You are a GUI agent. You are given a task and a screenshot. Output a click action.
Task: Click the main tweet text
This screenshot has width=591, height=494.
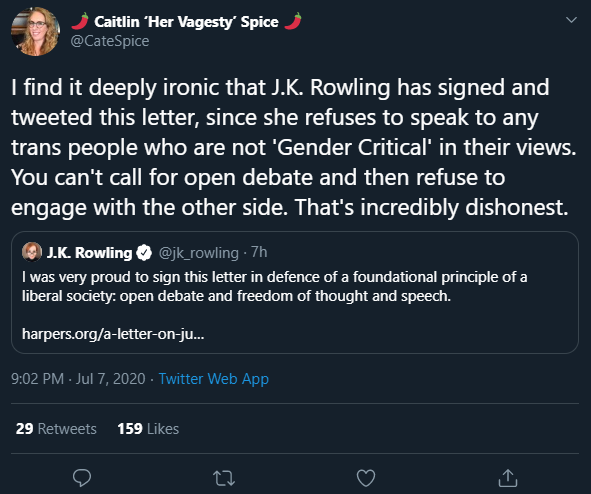[294, 148]
